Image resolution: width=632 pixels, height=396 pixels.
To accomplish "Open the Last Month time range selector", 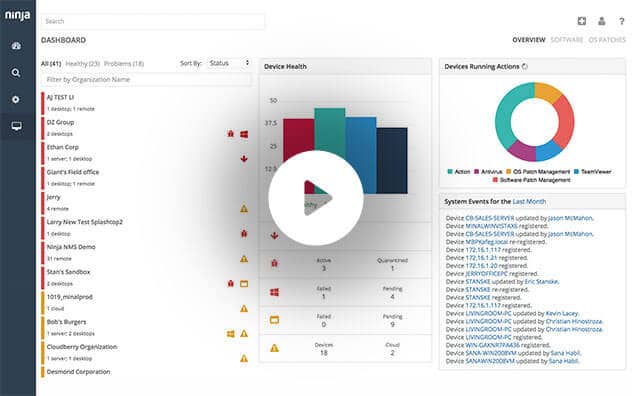I will [529, 201].
